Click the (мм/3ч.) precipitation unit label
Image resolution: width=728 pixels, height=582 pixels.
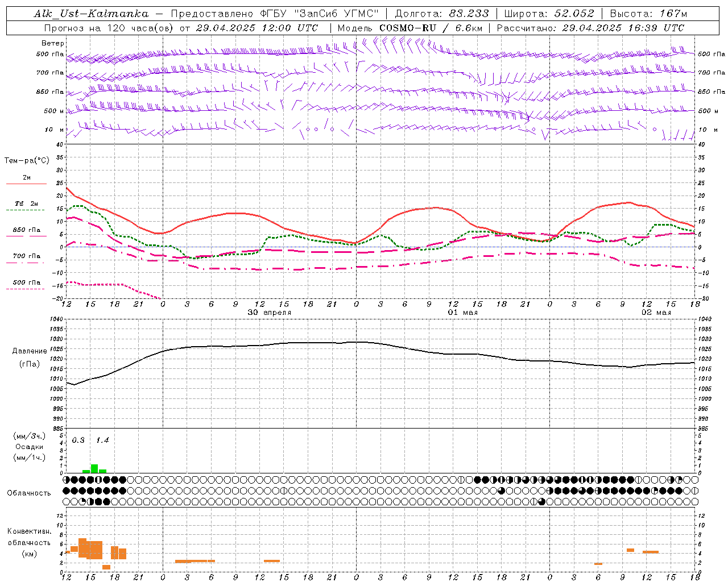30,436
